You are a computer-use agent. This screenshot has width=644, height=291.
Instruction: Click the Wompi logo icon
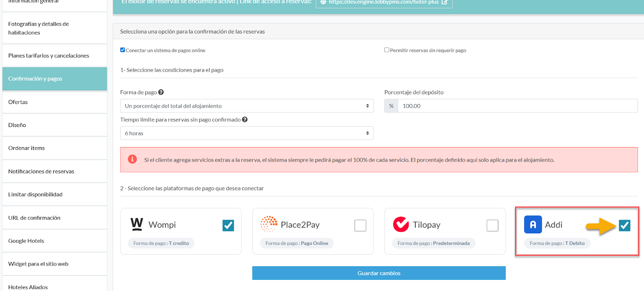coord(137,224)
